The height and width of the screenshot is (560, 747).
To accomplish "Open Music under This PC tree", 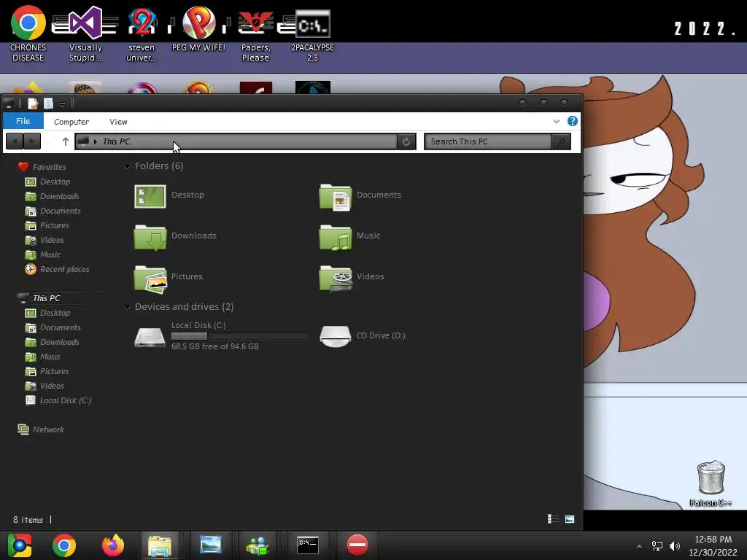I will click(50, 357).
